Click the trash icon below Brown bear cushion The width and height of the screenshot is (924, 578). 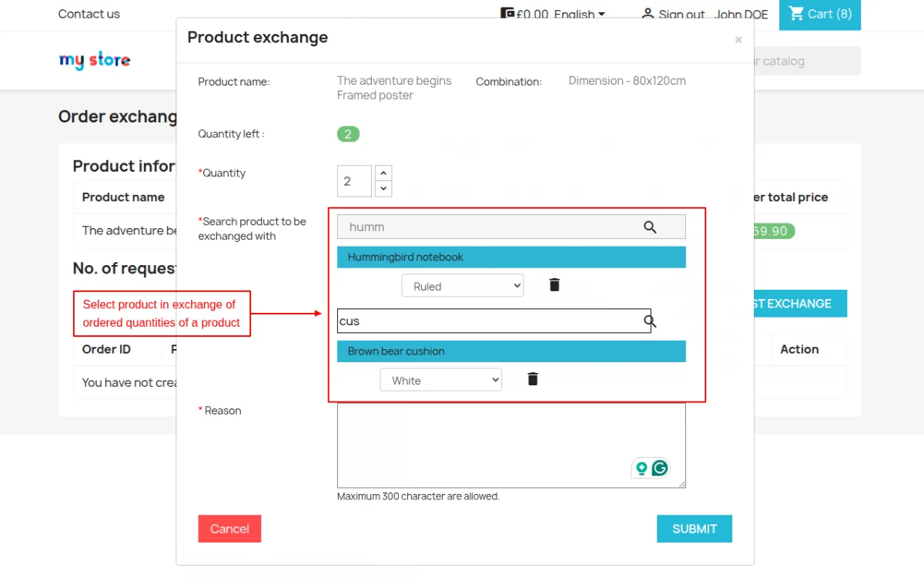[534, 378]
